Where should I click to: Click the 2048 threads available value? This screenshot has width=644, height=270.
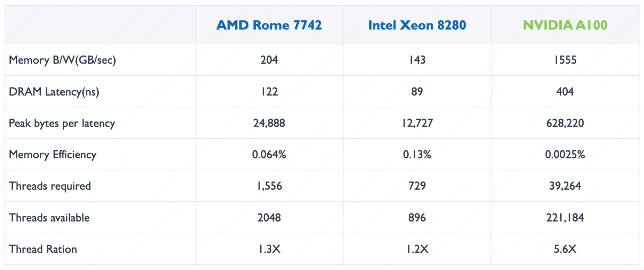coord(269,218)
